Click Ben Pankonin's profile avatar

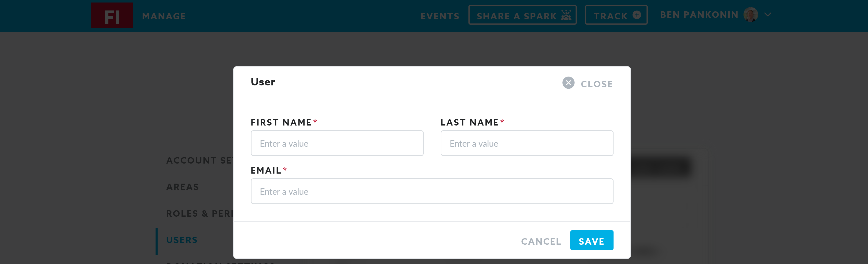(750, 15)
